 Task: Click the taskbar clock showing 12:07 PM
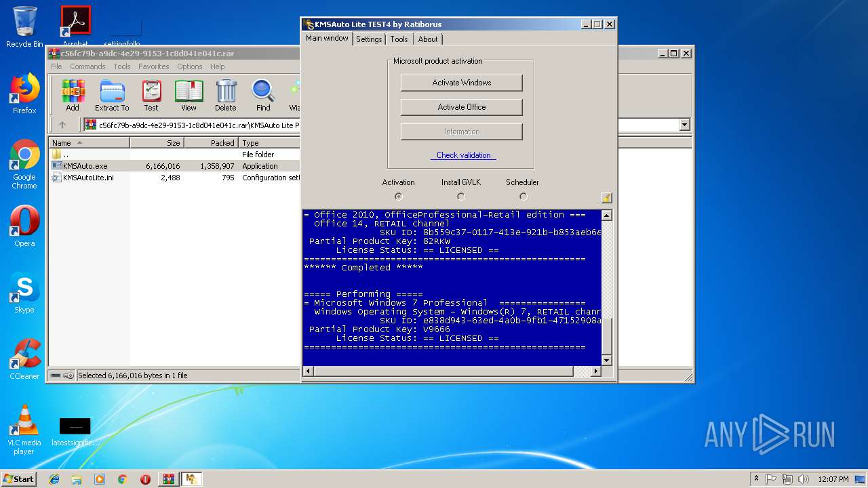coord(833,479)
